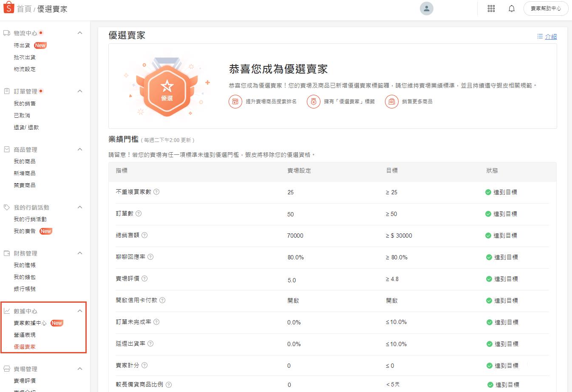
Task: Click help icon next to 賣場評價 metric
Action: pos(144,278)
